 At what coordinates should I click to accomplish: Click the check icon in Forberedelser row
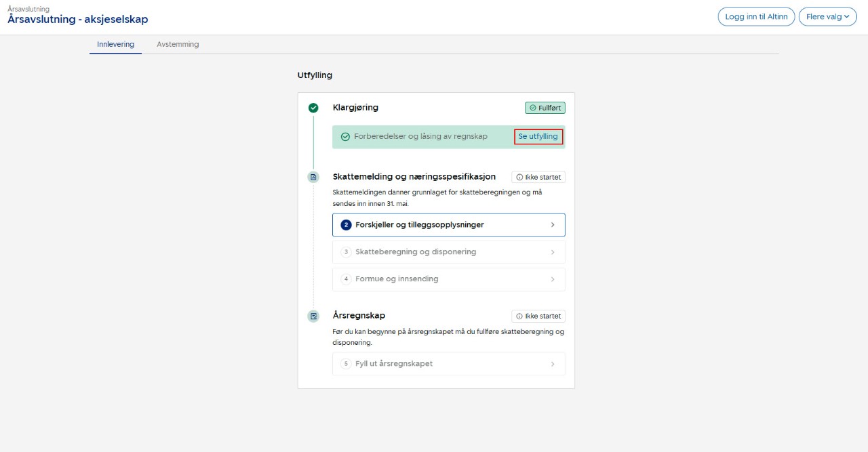coord(345,137)
